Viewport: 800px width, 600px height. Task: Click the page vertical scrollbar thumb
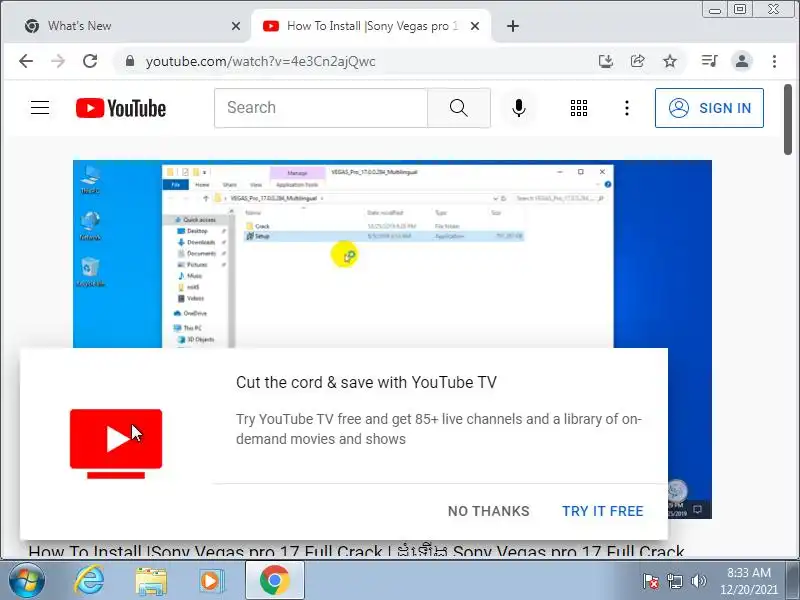(x=788, y=119)
